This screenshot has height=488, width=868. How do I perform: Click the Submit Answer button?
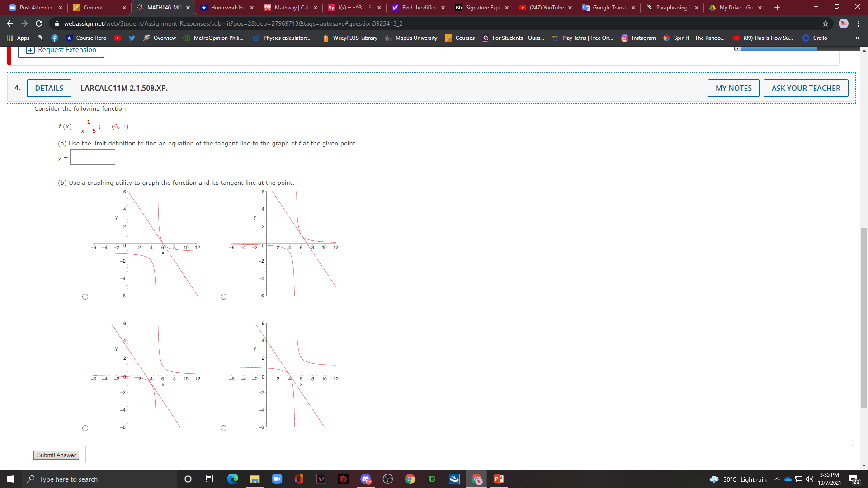click(56, 455)
